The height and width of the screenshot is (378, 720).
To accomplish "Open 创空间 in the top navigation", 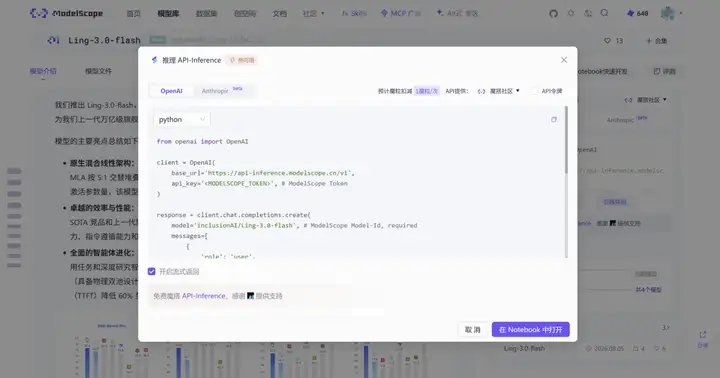I will pyautogui.click(x=245, y=13).
